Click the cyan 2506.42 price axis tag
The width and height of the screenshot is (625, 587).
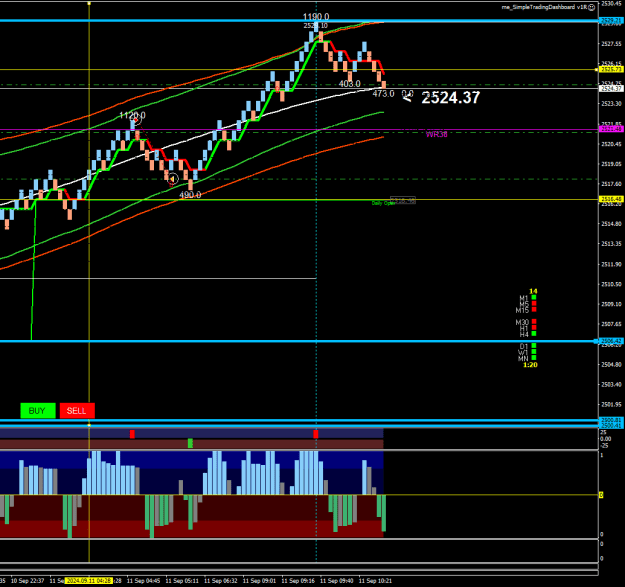tap(611, 341)
